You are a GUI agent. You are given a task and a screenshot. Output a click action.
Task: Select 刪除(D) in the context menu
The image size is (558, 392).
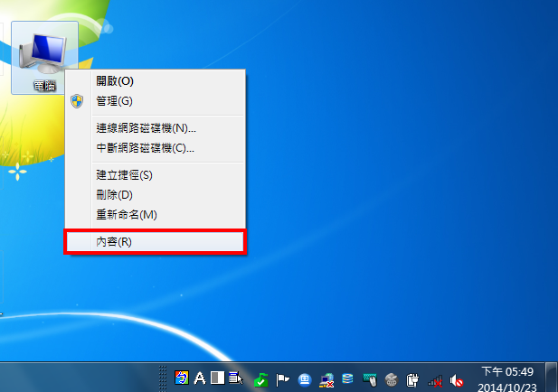(115, 194)
